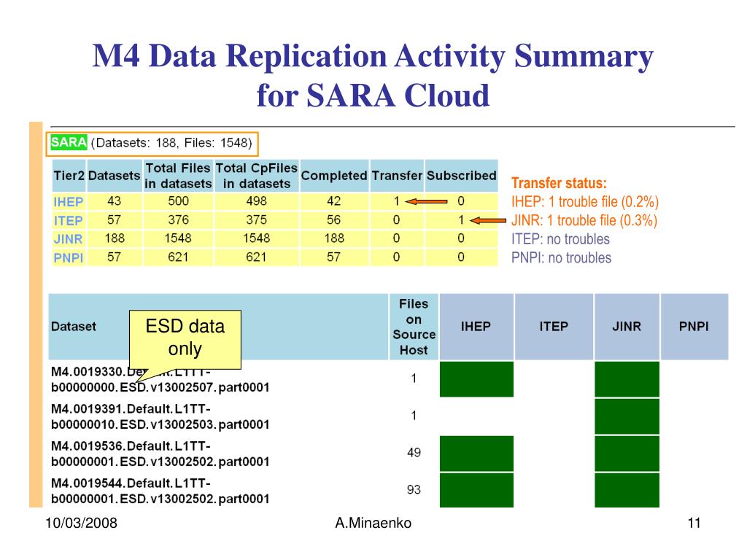Select the ITEP column header in lower table
The image size is (747, 560).
(554, 327)
